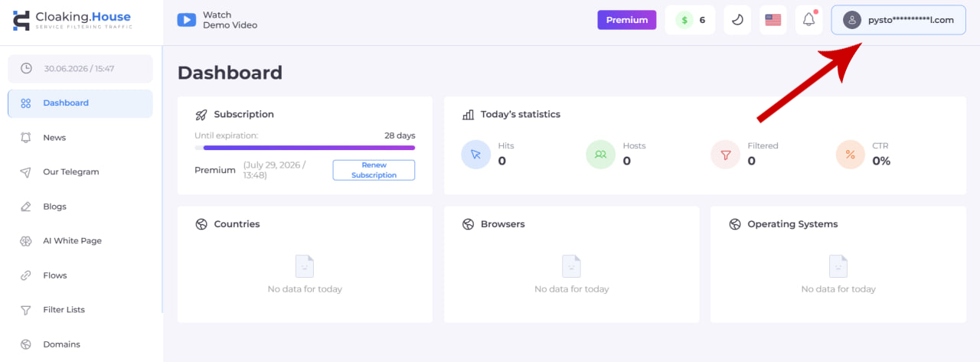Click the Cloaking.House logo

pos(72,21)
